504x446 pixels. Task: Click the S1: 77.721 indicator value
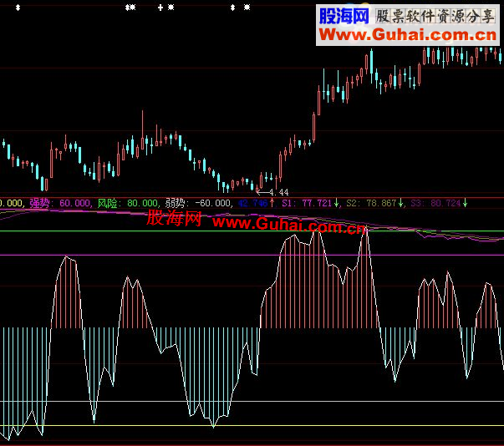[306, 203]
